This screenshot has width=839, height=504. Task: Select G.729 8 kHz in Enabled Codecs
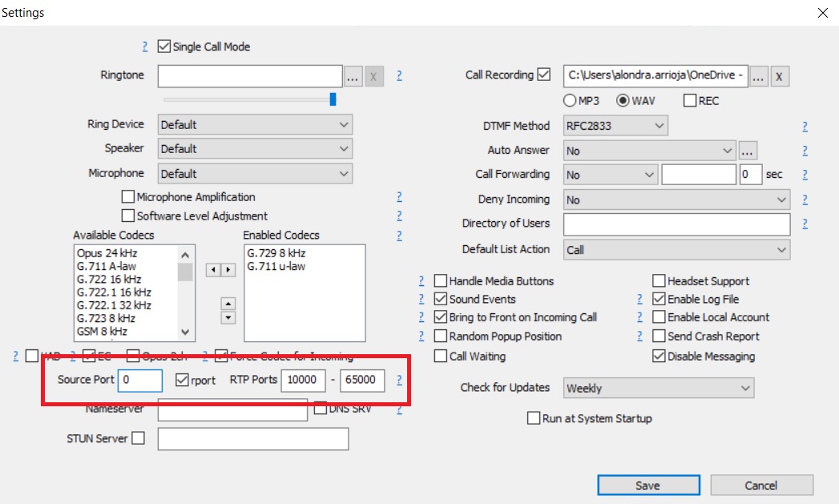(276, 254)
